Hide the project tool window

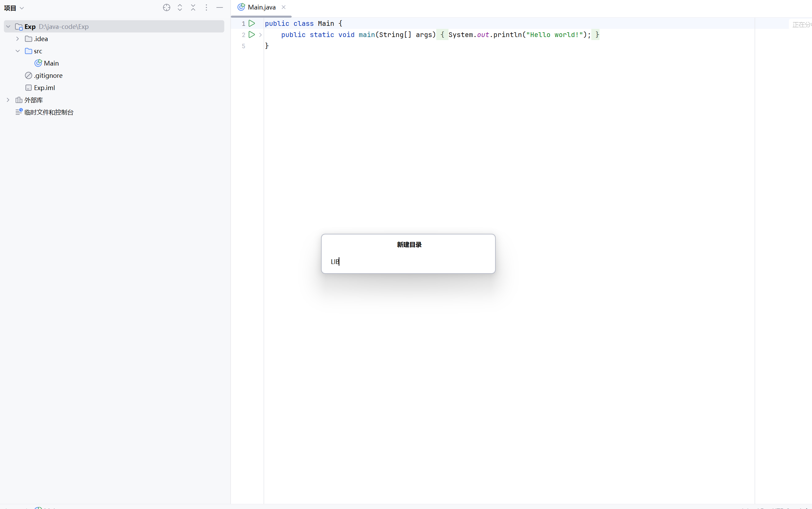[220, 7]
